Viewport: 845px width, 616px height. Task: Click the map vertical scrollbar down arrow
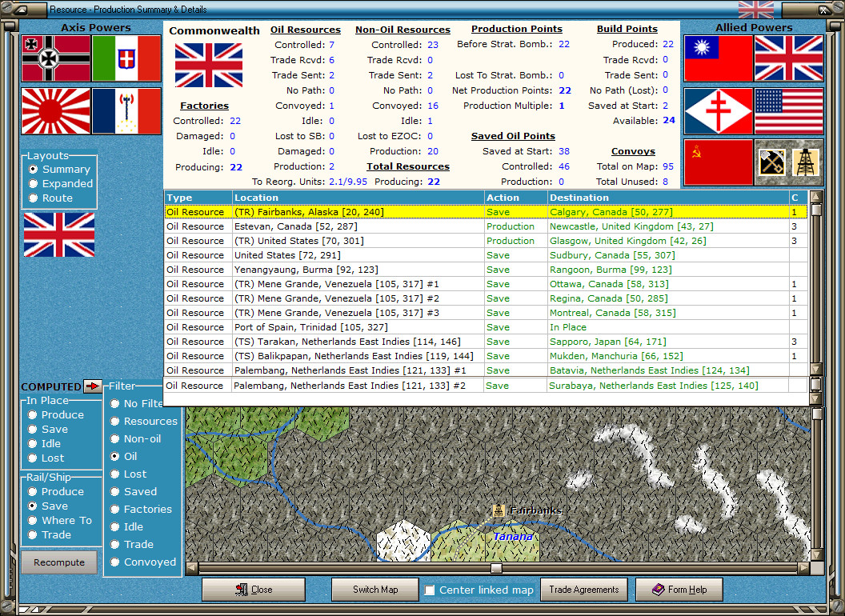click(817, 554)
